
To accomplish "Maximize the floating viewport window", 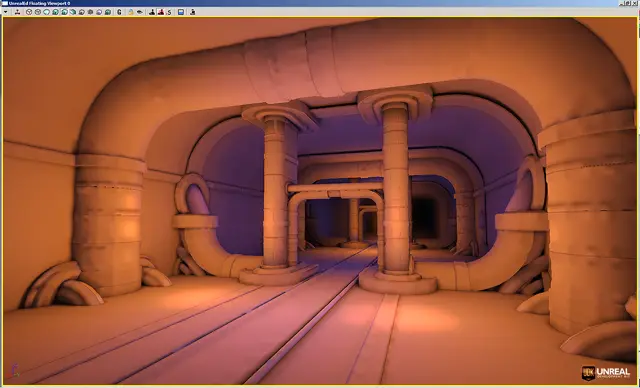I will (x=628, y=3).
